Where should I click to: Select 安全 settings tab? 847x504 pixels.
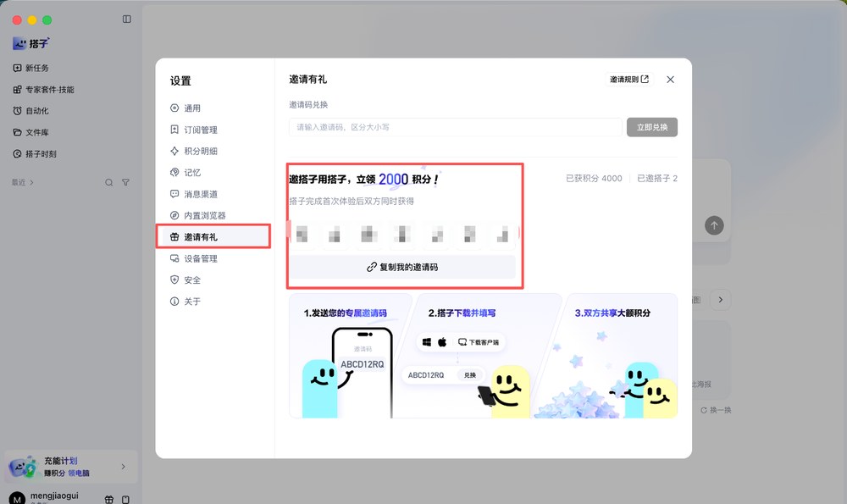[213, 280]
